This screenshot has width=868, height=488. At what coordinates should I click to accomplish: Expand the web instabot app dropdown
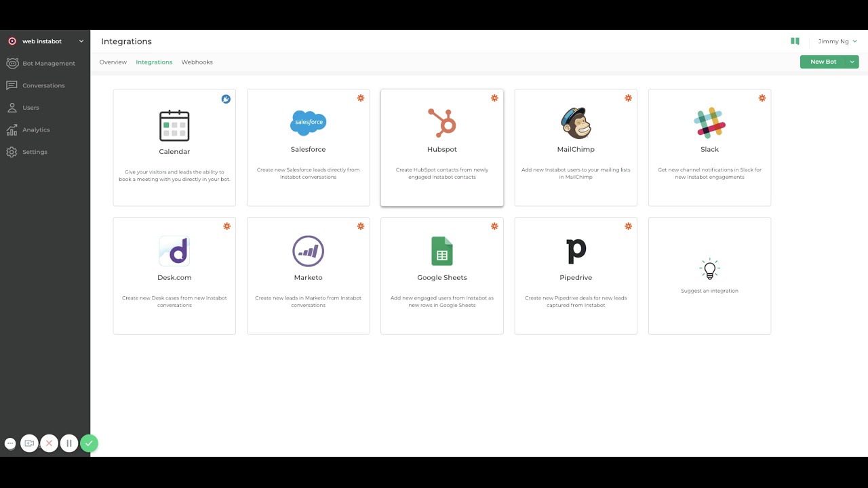(x=81, y=41)
